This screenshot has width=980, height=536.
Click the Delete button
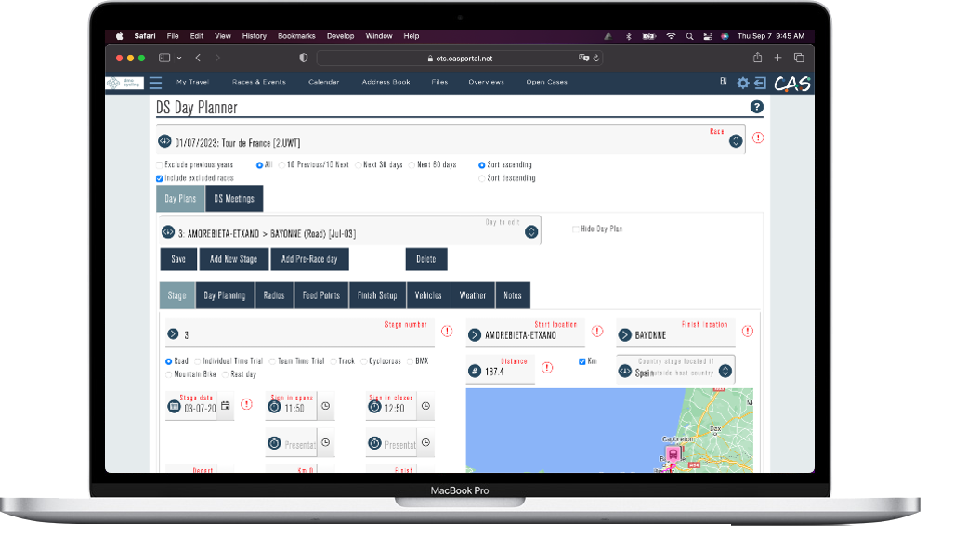(x=426, y=259)
